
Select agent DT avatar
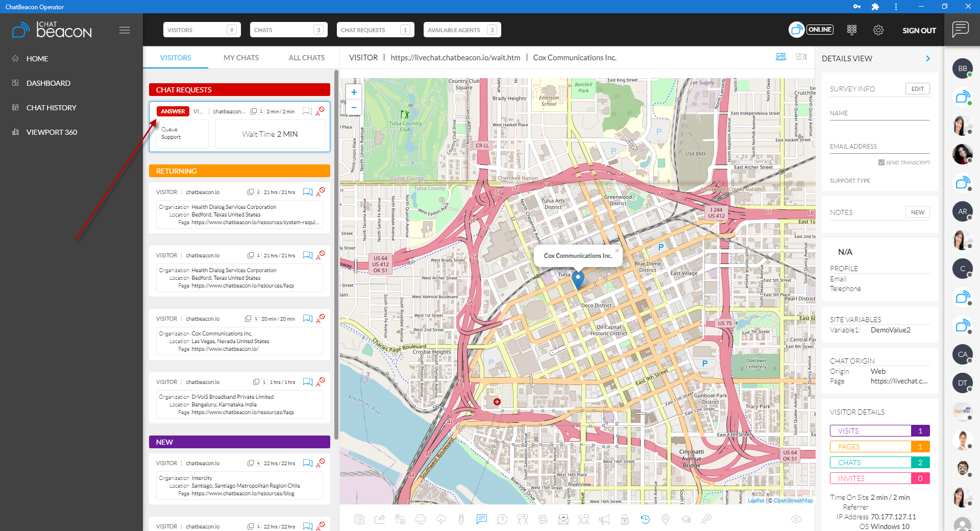(963, 383)
